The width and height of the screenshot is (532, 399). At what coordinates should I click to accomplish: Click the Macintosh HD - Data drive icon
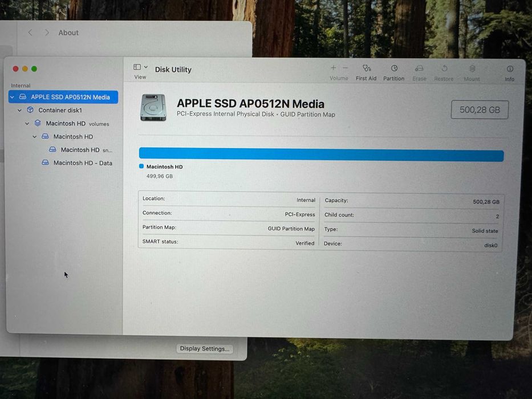[x=45, y=162]
